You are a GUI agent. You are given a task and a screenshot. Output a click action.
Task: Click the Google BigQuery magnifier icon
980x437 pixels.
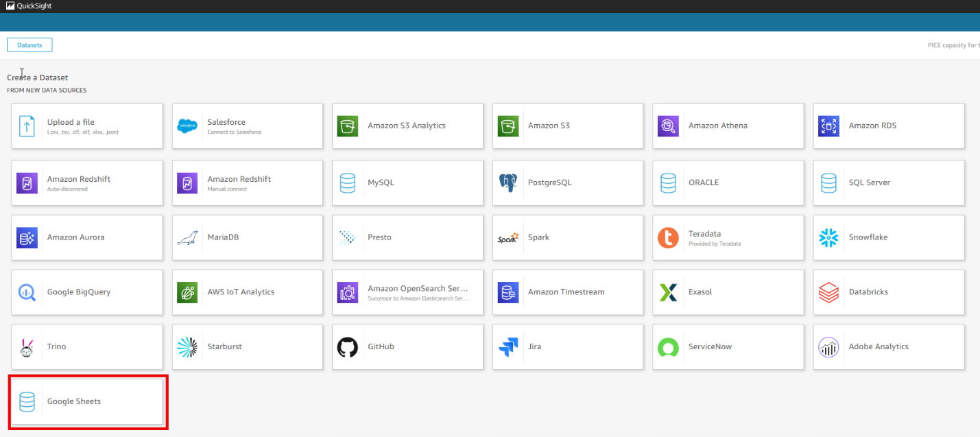click(x=27, y=292)
